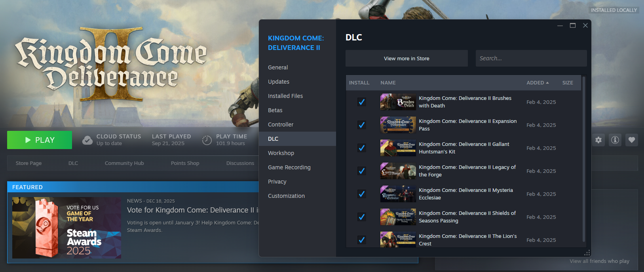Click Brushes with Death DLC name
Image resolution: width=644 pixels, height=272 pixels.
[x=465, y=102]
